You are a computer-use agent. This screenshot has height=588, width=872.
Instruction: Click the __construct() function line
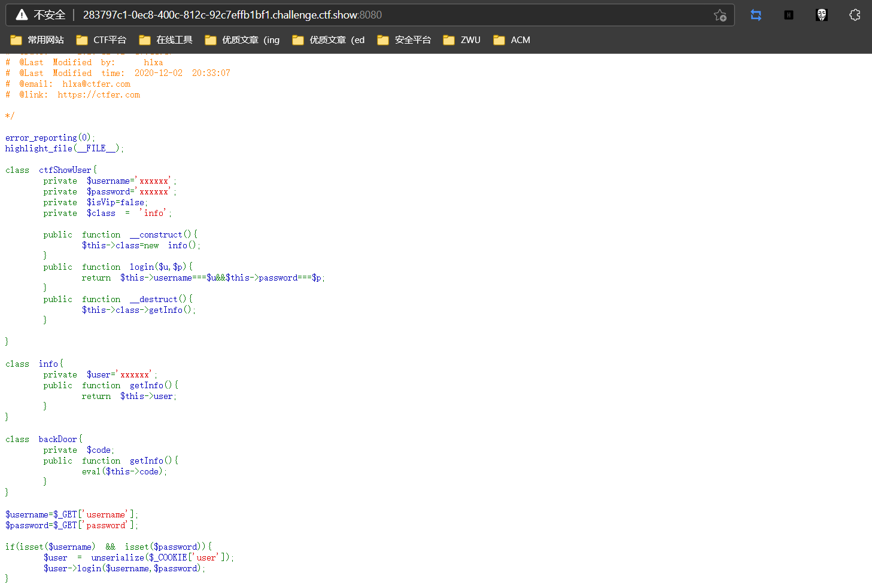(x=120, y=235)
